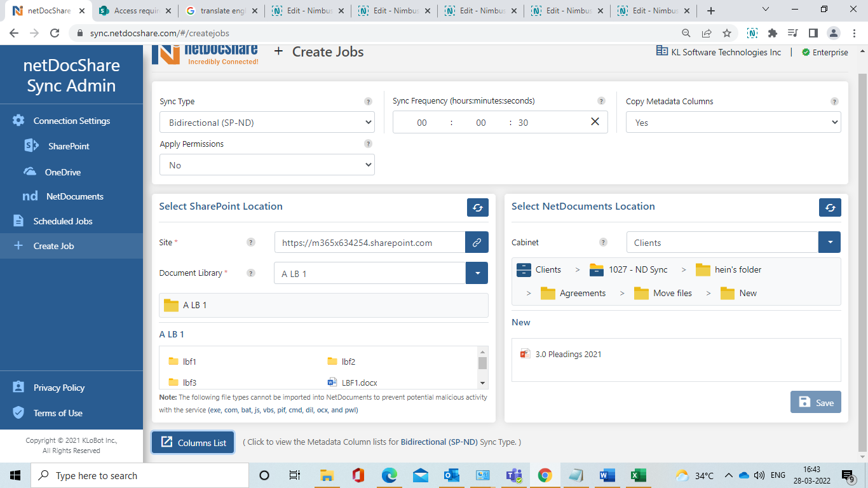Viewport: 868px width, 488px height.
Task: Show help for Apply Permissions
Action: tap(368, 144)
